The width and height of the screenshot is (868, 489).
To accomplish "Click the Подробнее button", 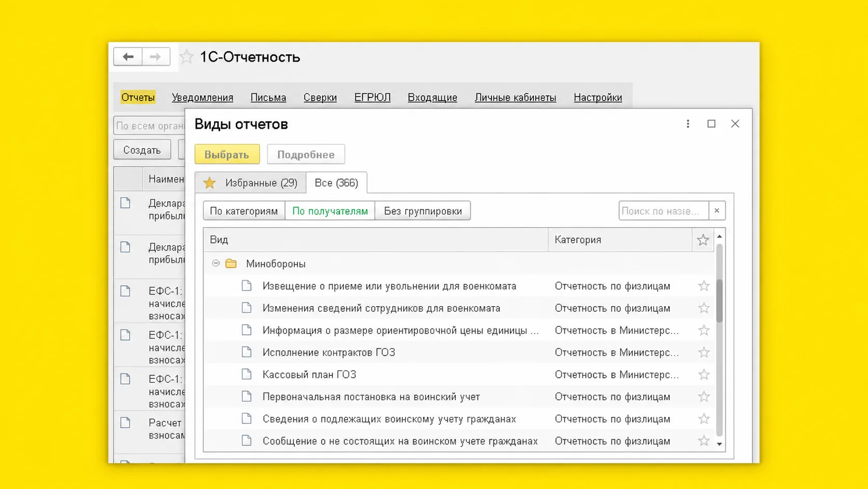I will (306, 154).
